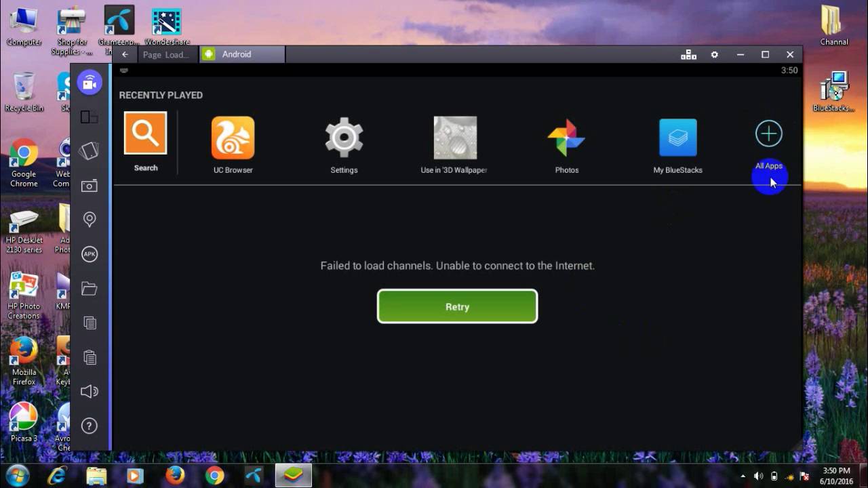Switch to the Page Load tab
The image size is (868, 488).
tap(167, 55)
